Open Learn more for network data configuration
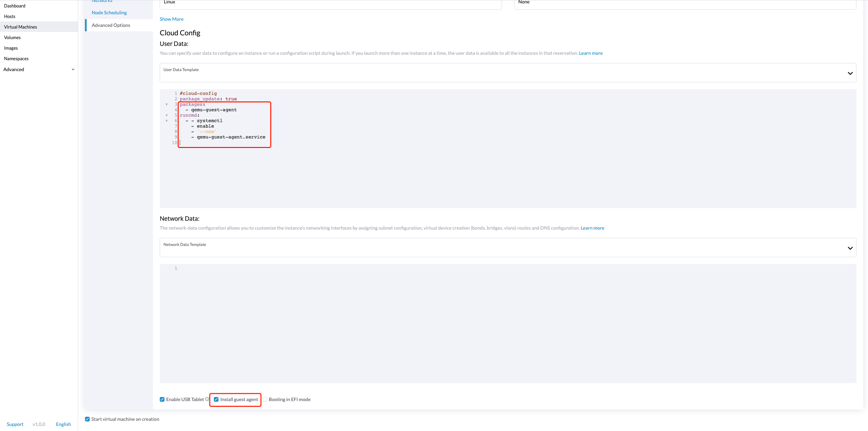 click(x=592, y=228)
